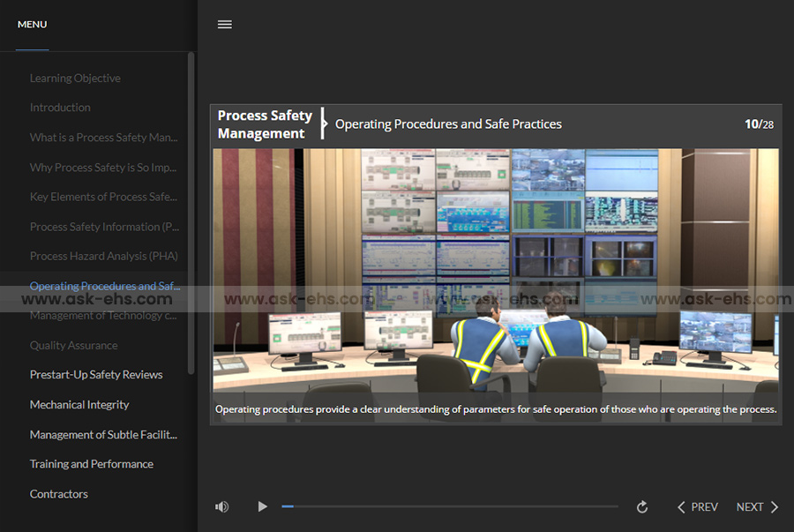794x532 pixels.
Task: Go to Mechanical Integrity section
Action: point(79,405)
